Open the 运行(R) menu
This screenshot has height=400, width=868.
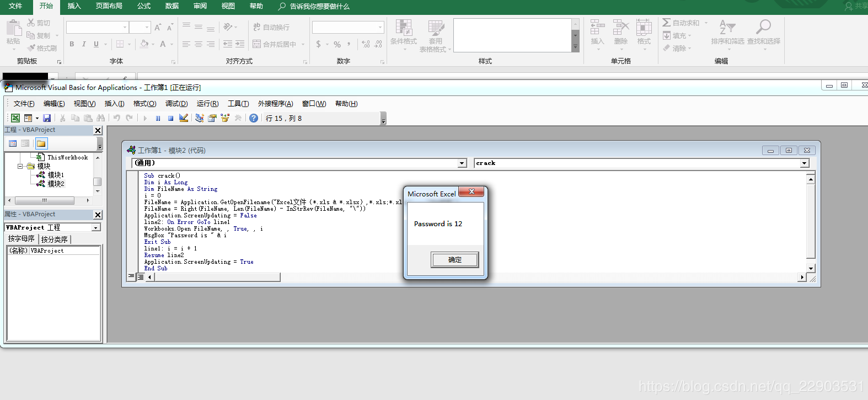click(207, 104)
